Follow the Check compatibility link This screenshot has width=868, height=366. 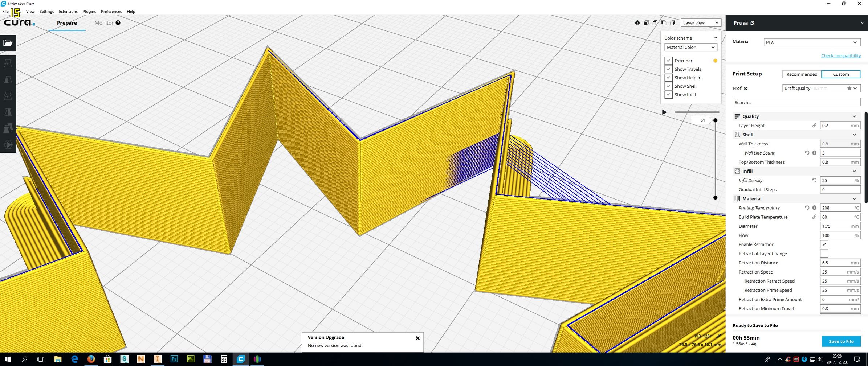[x=841, y=55]
